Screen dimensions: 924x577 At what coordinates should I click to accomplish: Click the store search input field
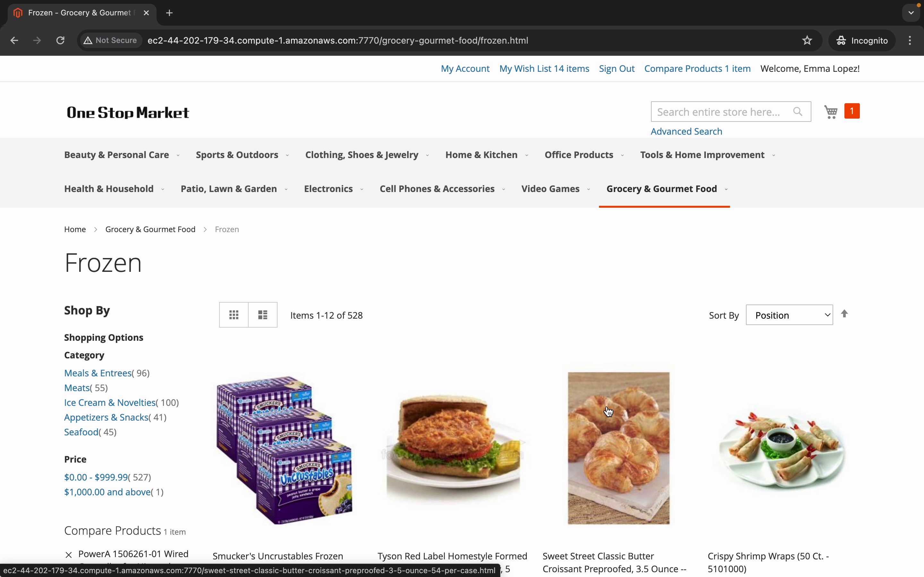coord(722,112)
